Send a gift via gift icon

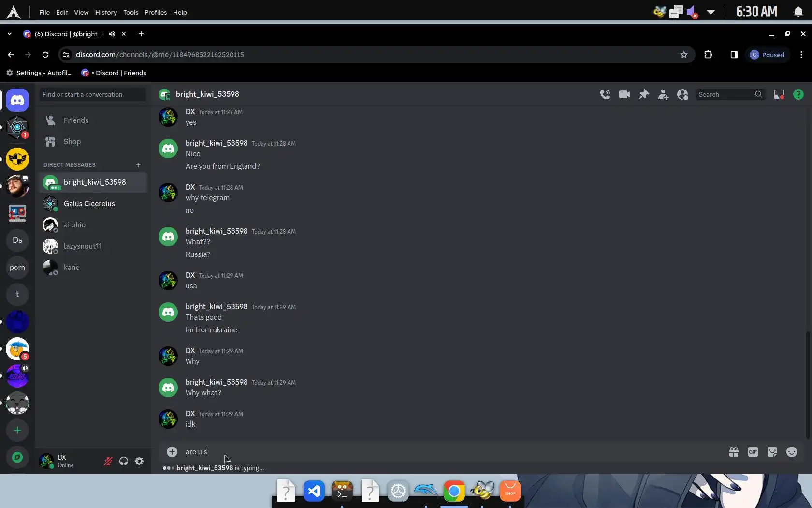click(x=734, y=452)
